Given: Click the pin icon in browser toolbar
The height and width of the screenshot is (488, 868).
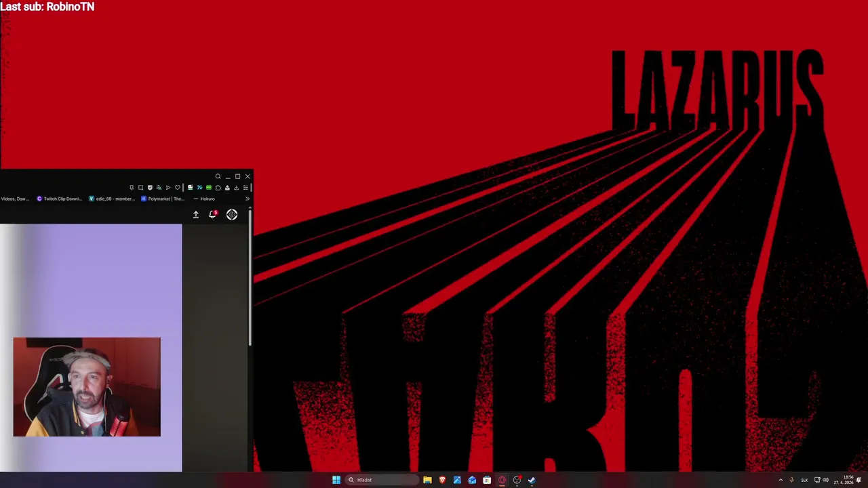Looking at the screenshot, I should pyautogui.click(x=132, y=188).
